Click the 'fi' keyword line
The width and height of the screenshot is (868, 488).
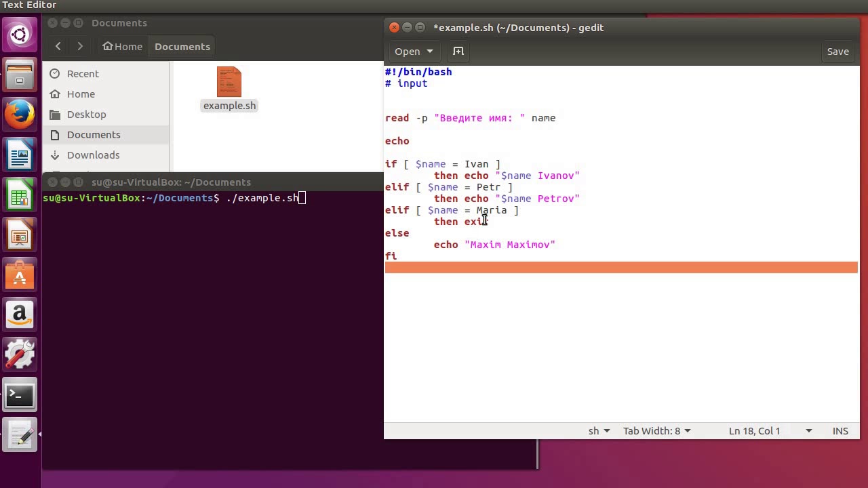click(391, 256)
